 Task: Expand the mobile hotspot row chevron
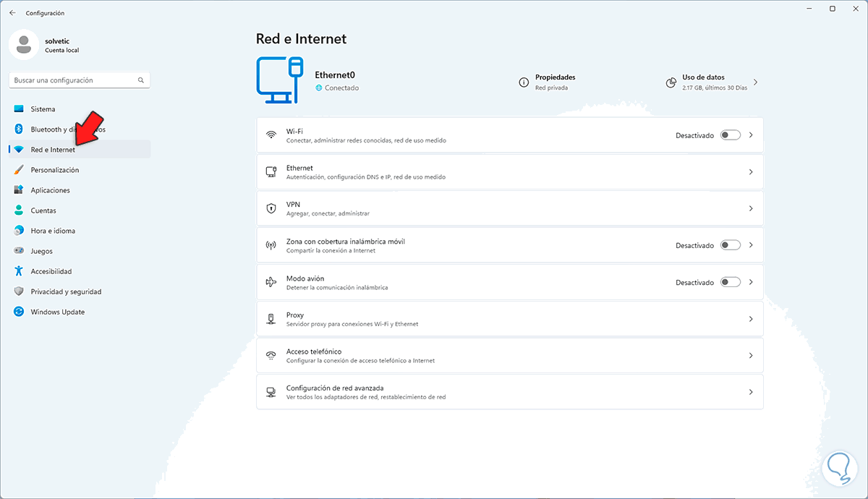pos(751,245)
